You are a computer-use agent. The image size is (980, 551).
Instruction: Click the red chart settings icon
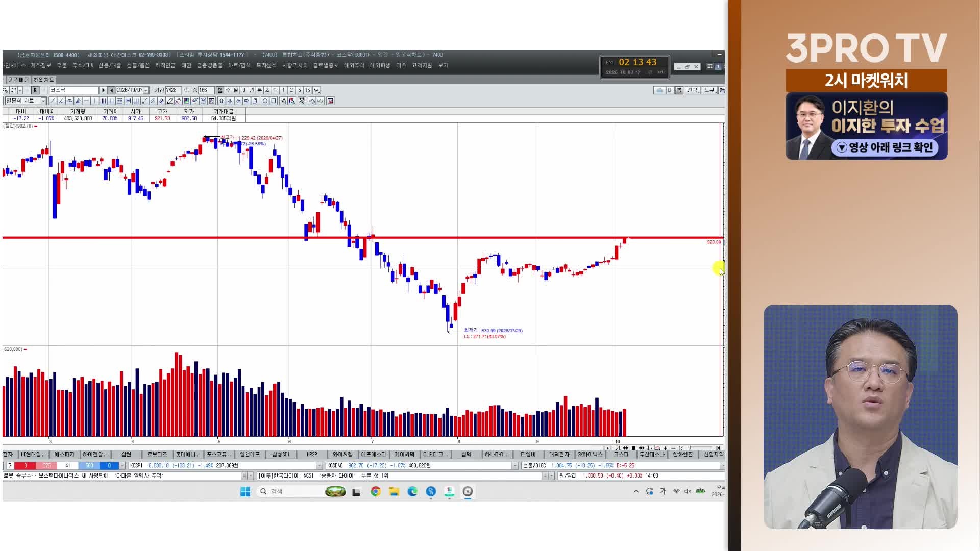coord(330,101)
